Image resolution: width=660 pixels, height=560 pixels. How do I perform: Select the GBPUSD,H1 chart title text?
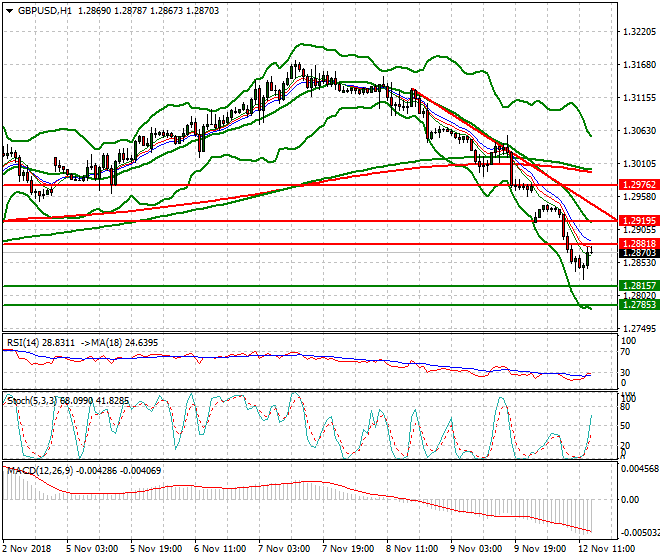[x=45, y=11]
